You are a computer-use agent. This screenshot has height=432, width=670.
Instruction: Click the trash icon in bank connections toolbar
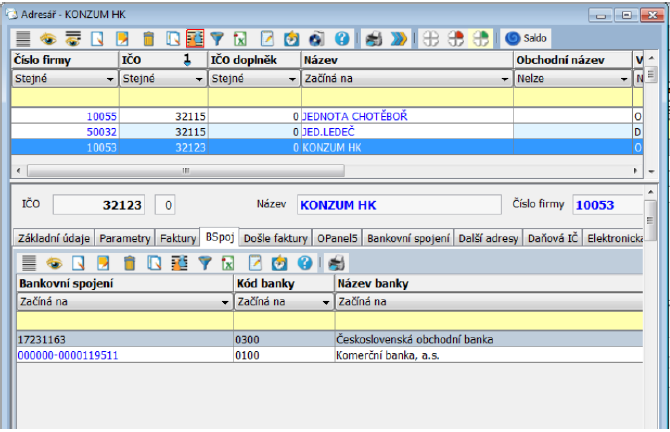[129, 263]
